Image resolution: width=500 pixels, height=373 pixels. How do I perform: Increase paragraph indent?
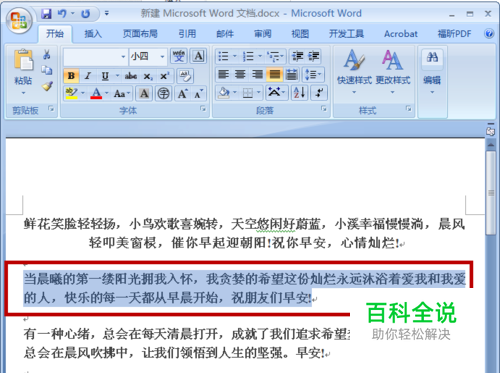click(314, 56)
